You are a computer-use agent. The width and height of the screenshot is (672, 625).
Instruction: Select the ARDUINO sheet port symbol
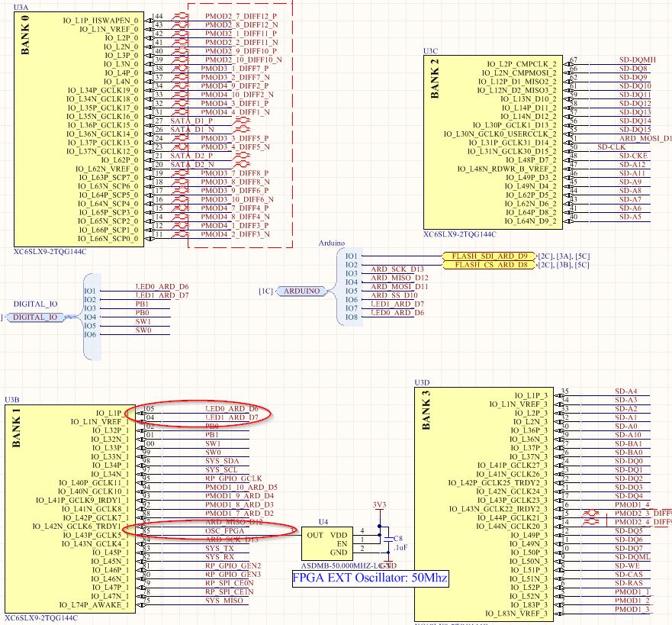coord(302,291)
